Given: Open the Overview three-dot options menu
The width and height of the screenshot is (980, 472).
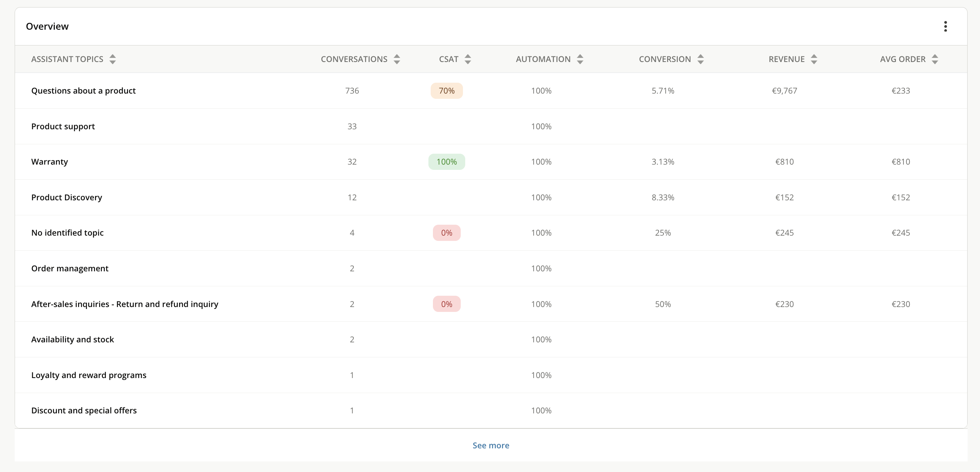Looking at the screenshot, I should coord(945,26).
